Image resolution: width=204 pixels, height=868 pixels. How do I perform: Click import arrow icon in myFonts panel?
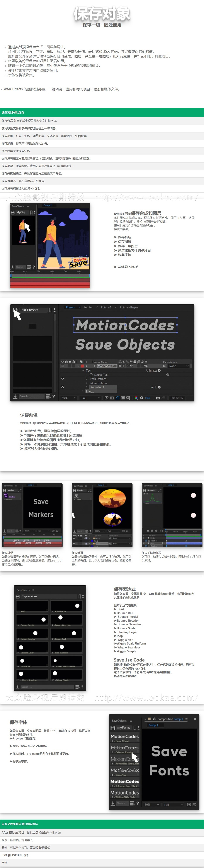point(113,803)
